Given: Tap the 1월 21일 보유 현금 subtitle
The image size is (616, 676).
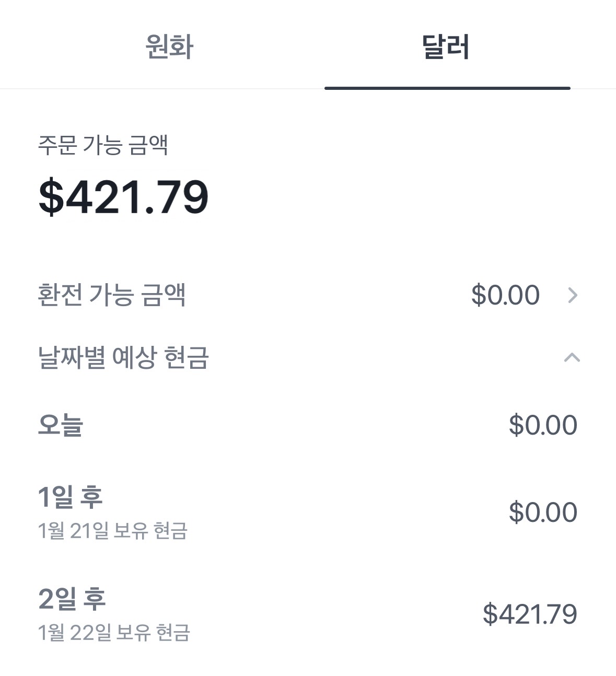Looking at the screenshot, I should pyautogui.click(x=112, y=531).
